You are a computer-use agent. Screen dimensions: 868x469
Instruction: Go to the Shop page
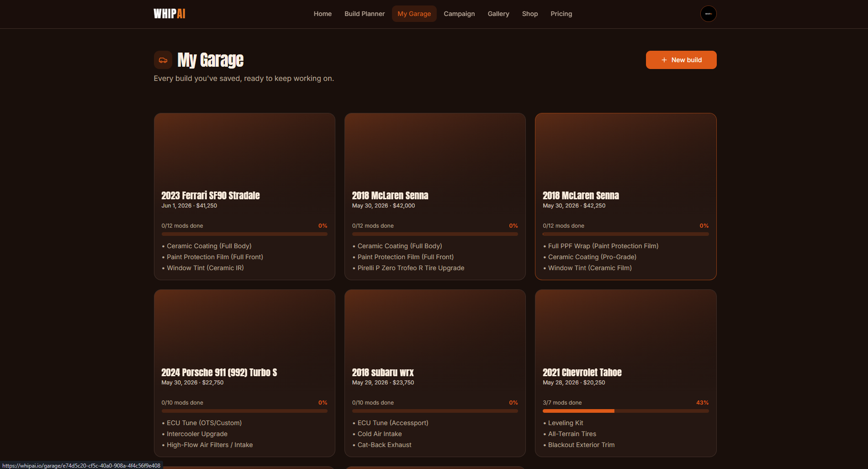[530, 14]
